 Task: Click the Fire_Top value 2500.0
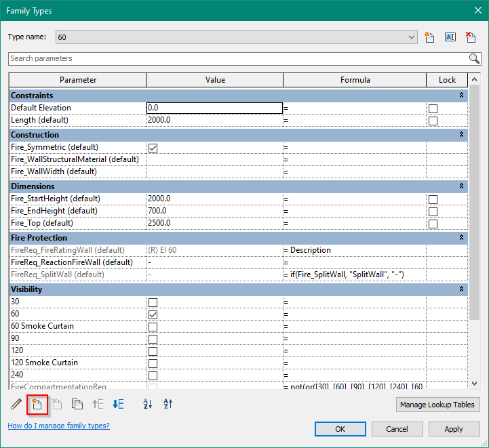214,223
